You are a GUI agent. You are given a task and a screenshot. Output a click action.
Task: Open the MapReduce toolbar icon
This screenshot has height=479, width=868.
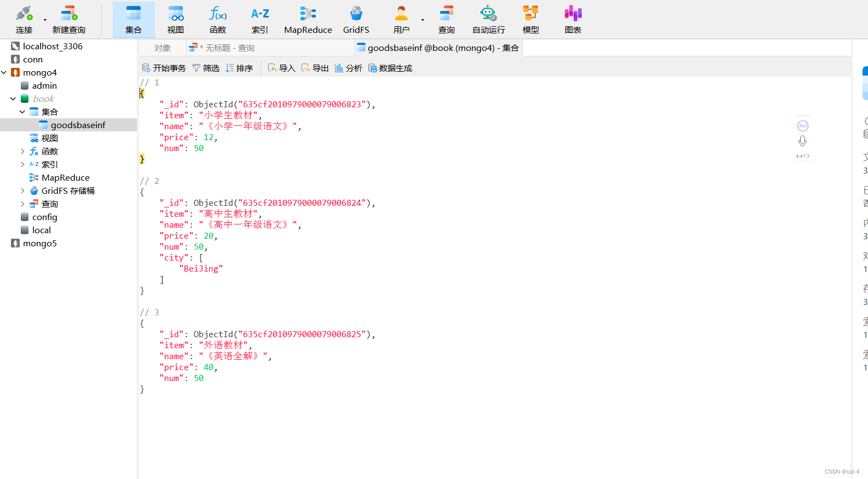(308, 20)
